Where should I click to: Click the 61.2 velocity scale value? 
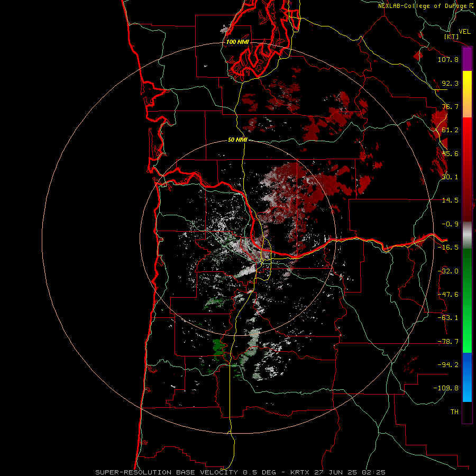(450, 130)
